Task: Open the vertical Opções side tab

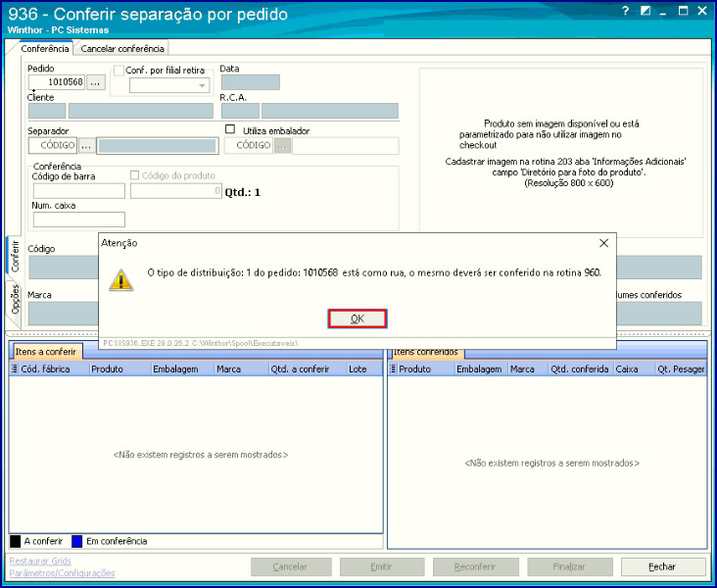Action: pos(15,300)
